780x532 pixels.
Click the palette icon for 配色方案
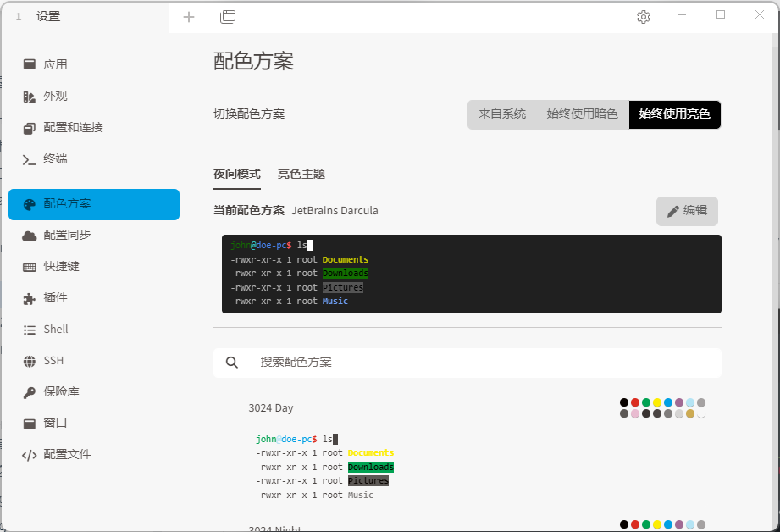tap(30, 204)
